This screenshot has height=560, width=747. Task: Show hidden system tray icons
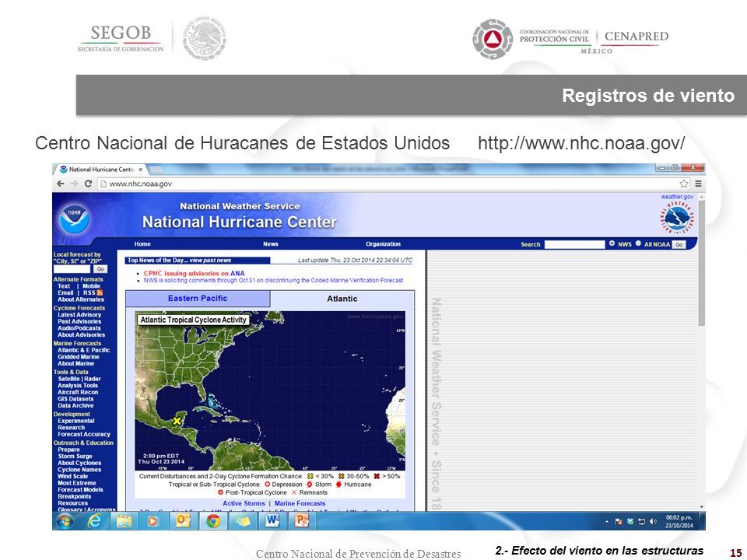[606, 521]
